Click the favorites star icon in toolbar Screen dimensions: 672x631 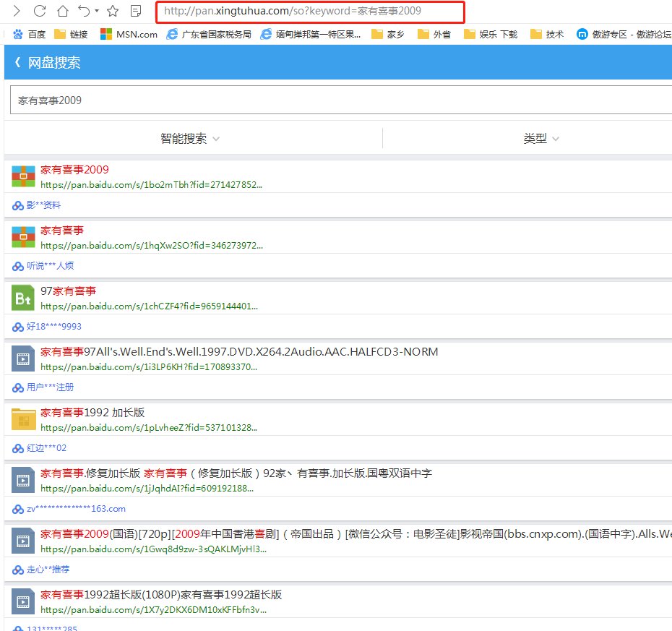112,11
